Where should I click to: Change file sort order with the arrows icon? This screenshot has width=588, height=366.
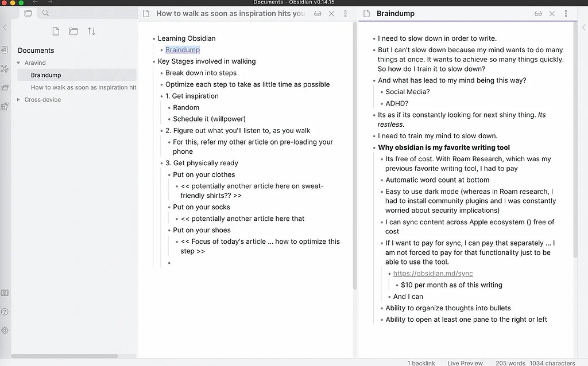click(91, 31)
